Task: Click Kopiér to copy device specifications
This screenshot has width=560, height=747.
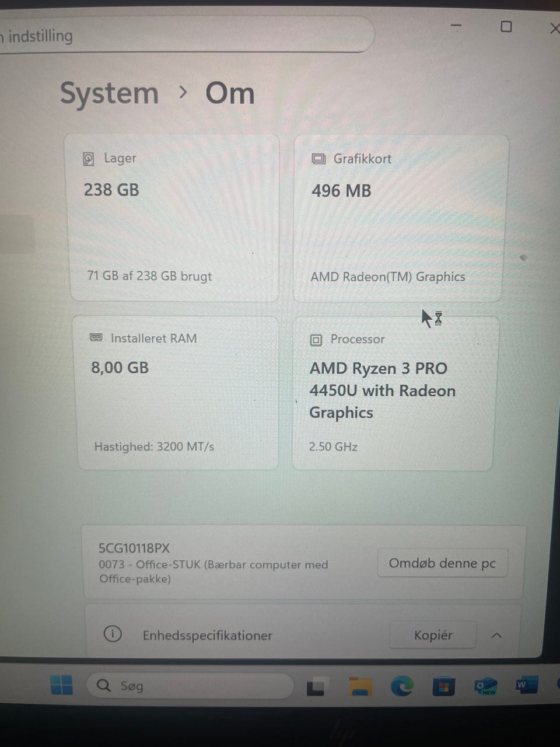Action: coord(433,635)
